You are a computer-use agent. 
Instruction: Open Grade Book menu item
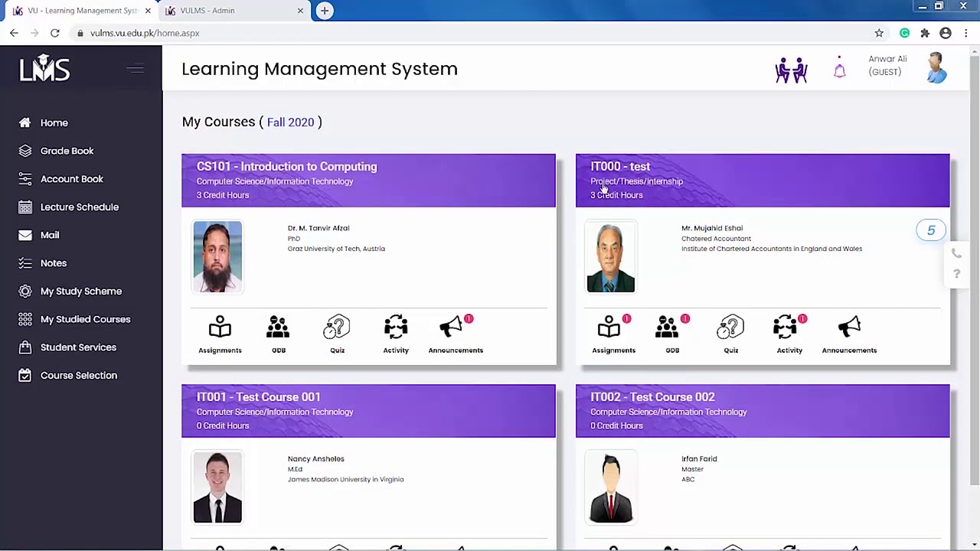point(67,151)
